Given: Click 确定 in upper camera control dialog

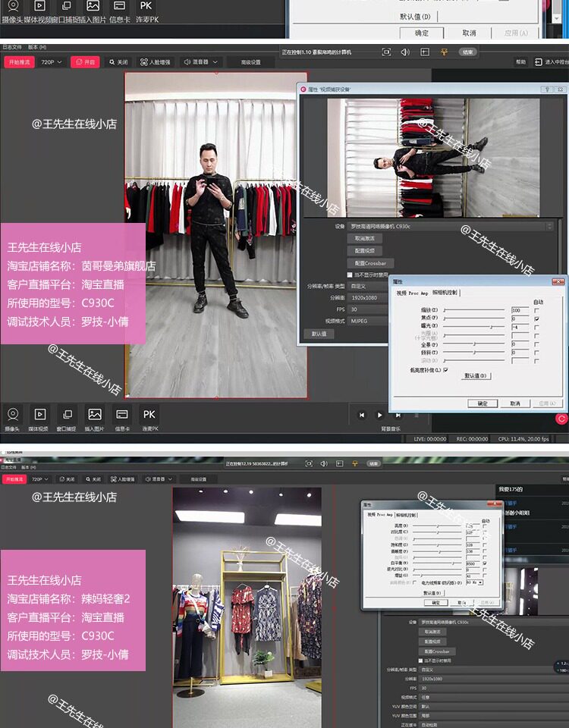Looking at the screenshot, I should (483, 403).
